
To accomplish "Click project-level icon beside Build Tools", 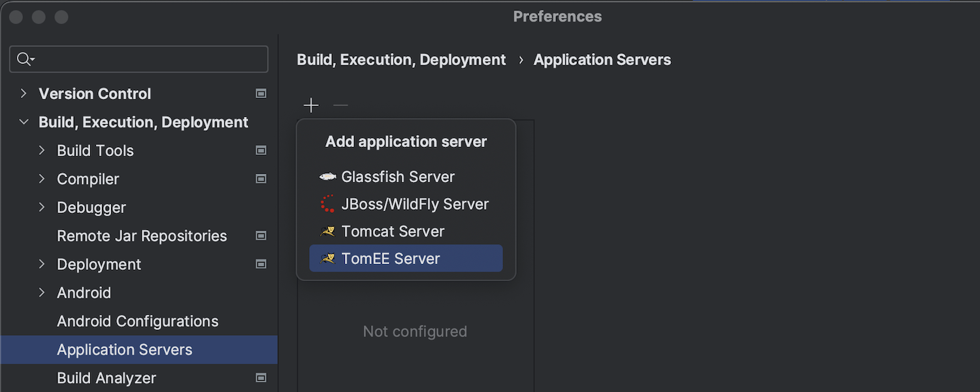I will click(261, 150).
